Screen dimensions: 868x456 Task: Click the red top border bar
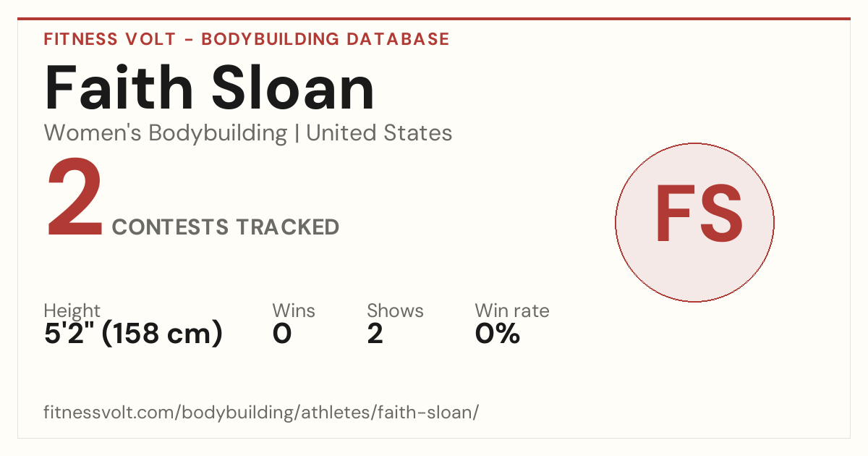tap(434, 19)
